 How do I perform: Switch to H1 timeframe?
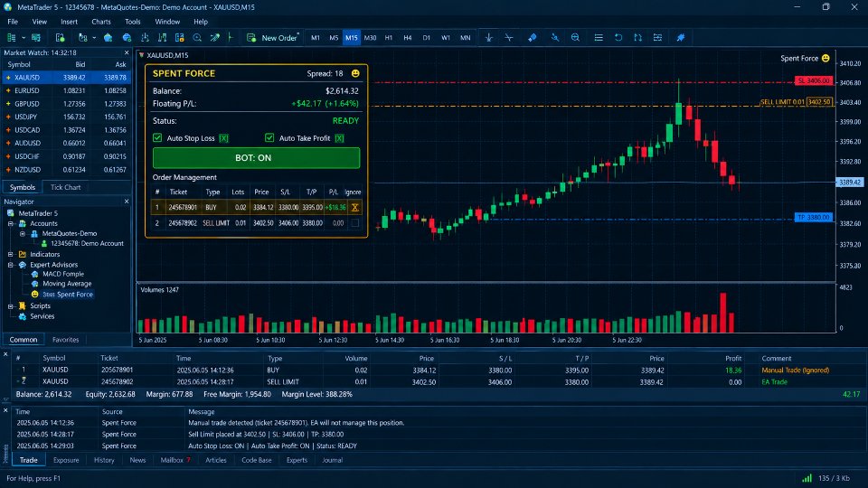pos(389,38)
